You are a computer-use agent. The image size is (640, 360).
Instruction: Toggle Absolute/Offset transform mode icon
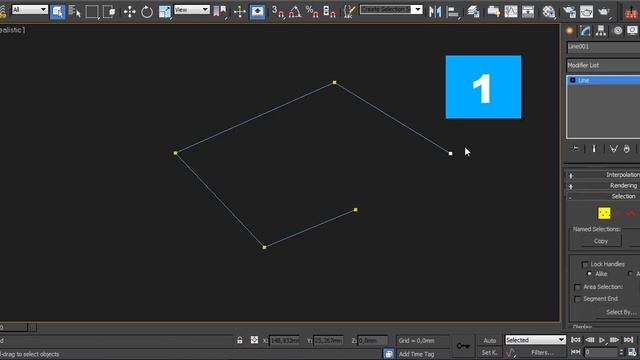254,340
